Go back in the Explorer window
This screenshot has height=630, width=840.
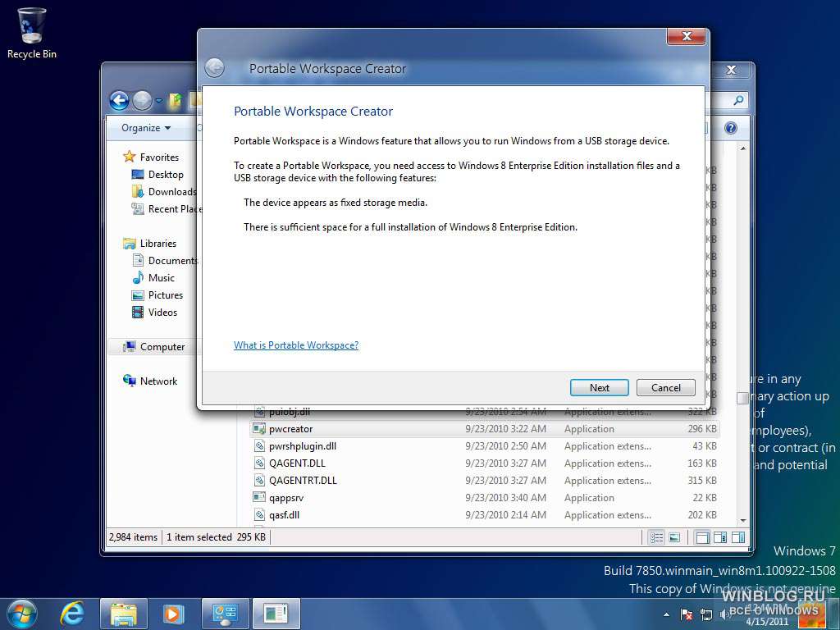pyautogui.click(x=119, y=101)
